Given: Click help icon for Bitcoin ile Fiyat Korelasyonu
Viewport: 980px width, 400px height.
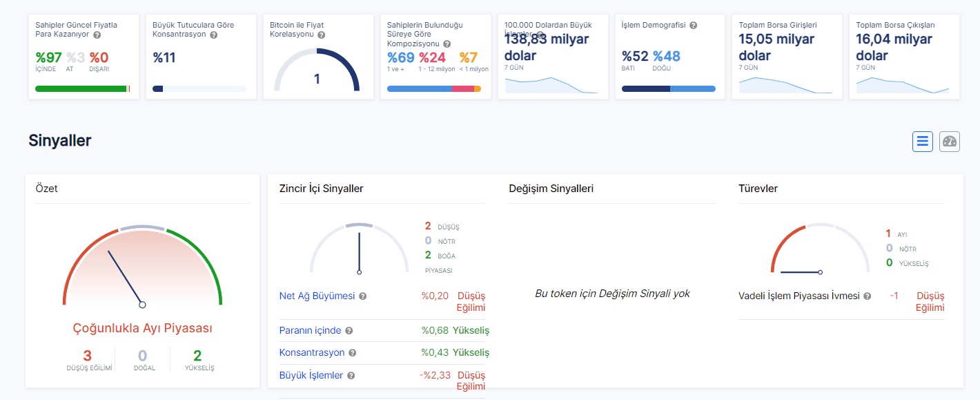Looking at the screenshot, I should point(322,35).
